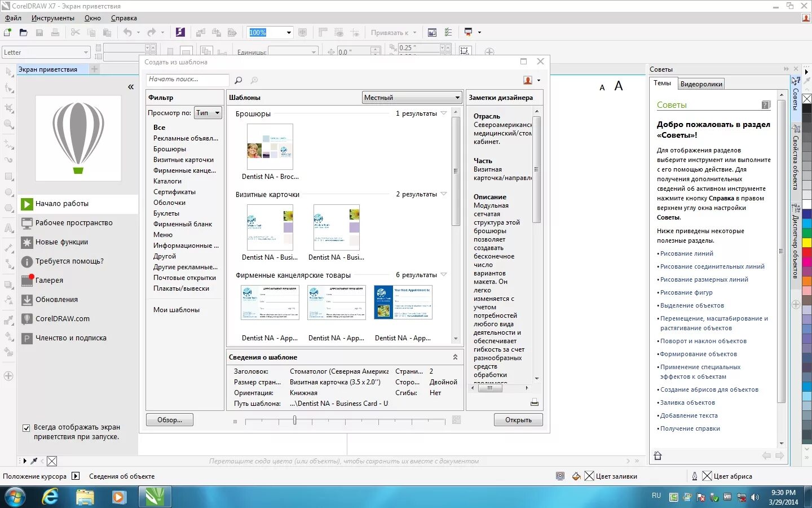Screen dimensions: 812x508
Task: Pick the green swatch in color palette
Action: [807, 233]
